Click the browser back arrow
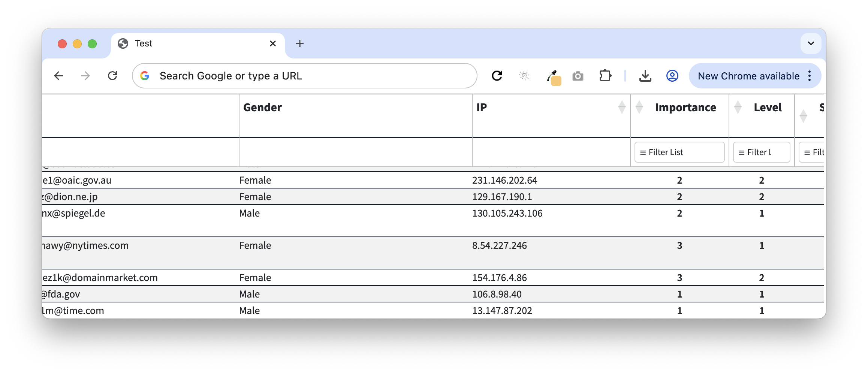This screenshot has height=374, width=868. 58,76
